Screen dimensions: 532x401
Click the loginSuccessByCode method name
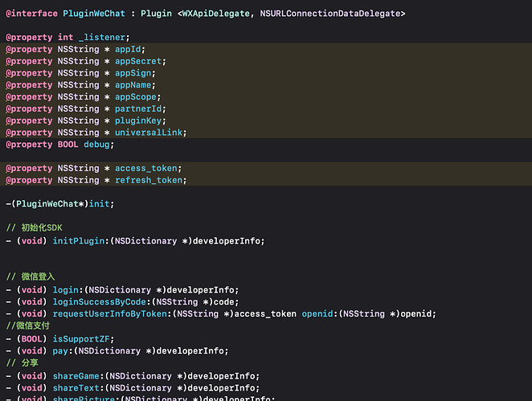tap(102, 302)
